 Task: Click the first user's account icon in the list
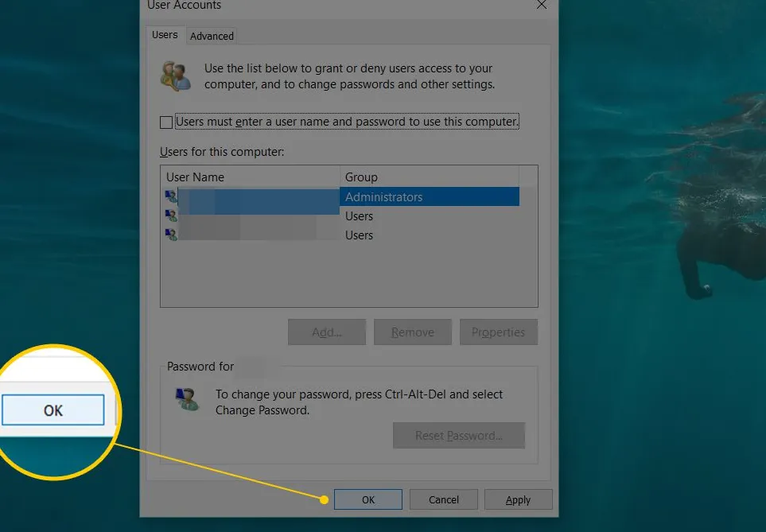point(171,196)
